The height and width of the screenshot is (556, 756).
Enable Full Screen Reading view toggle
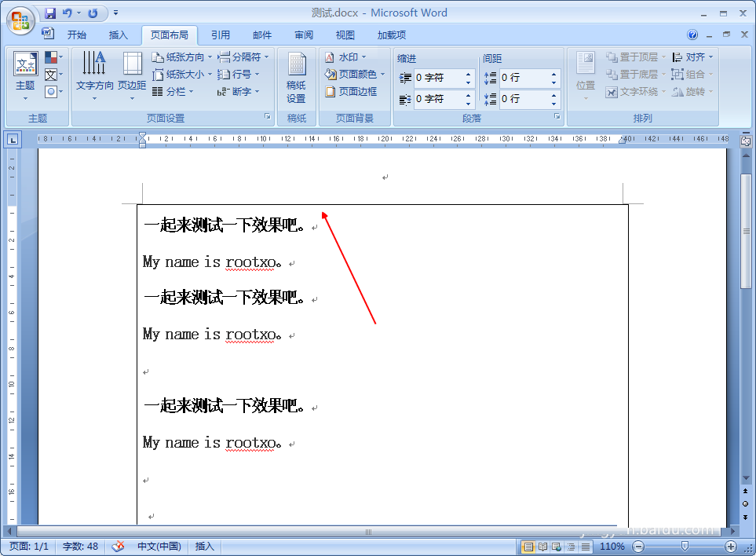[542, 546]
